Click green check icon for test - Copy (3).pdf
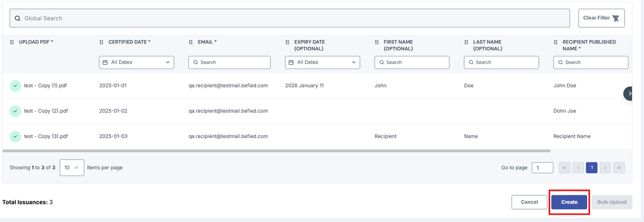 point(15,136)
